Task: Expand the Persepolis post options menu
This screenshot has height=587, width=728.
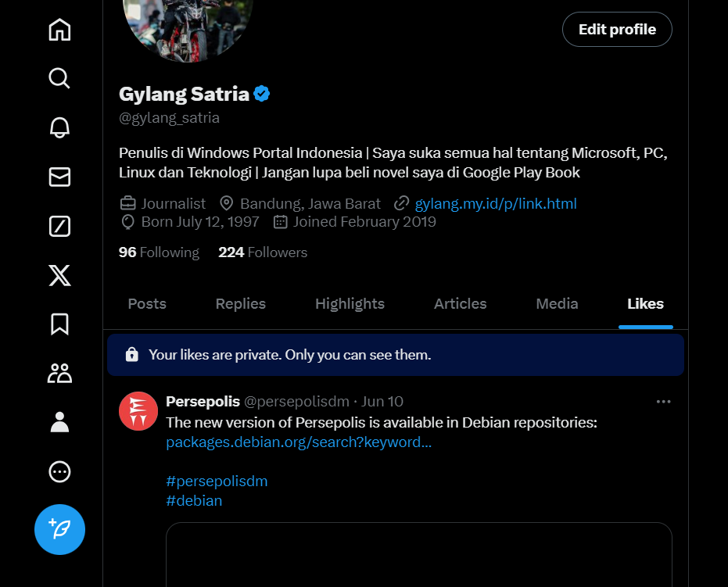Action: tap(663, 402)
